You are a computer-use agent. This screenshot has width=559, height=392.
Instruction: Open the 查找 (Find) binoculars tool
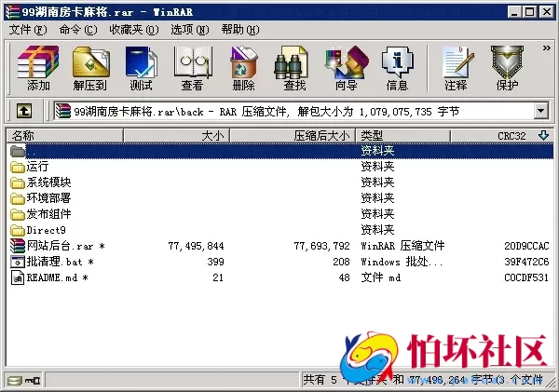[x=294, y=68]
